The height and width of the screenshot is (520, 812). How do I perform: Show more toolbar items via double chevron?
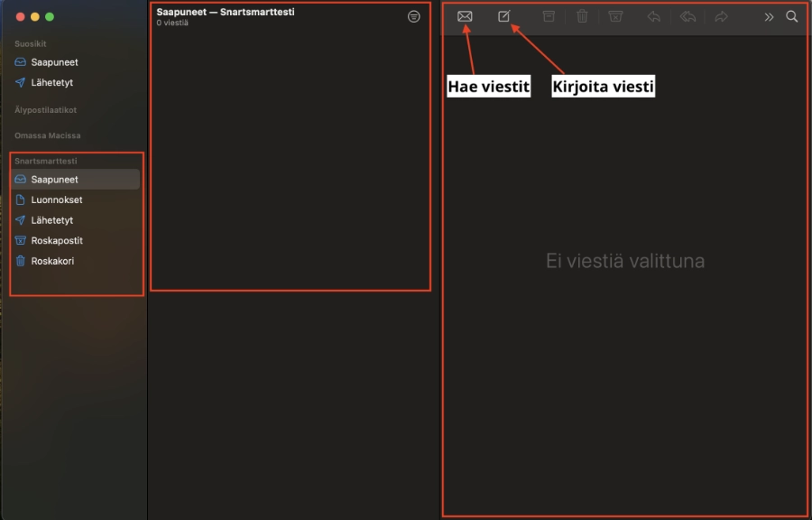coord(769,17)
